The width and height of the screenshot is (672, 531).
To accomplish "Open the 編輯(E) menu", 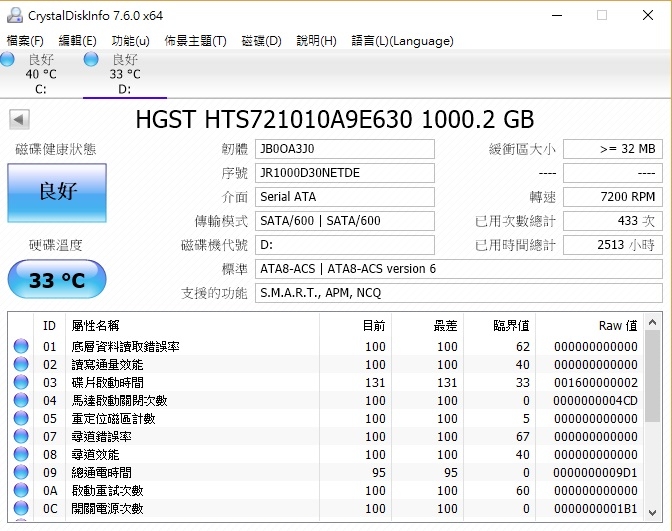I will 78,41.
